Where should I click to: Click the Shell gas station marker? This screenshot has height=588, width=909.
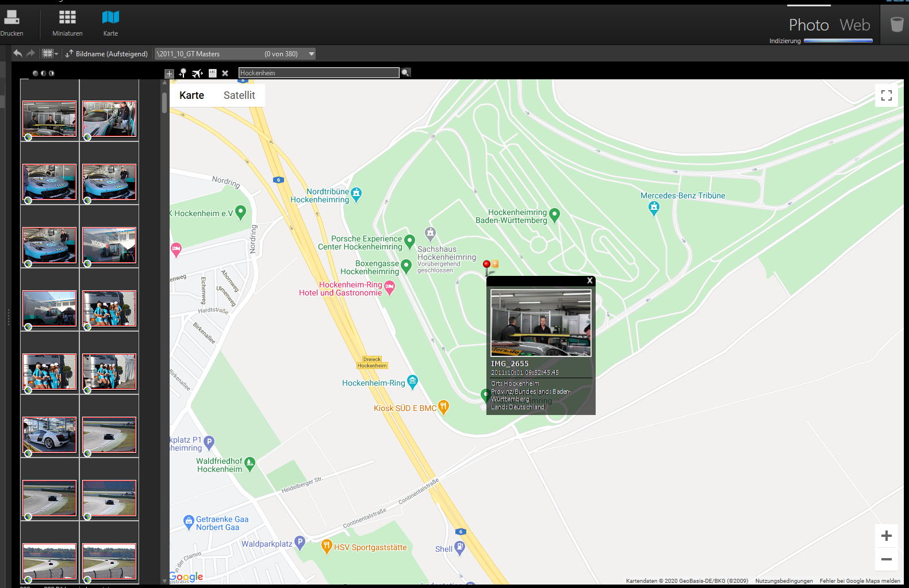point(459,548)
